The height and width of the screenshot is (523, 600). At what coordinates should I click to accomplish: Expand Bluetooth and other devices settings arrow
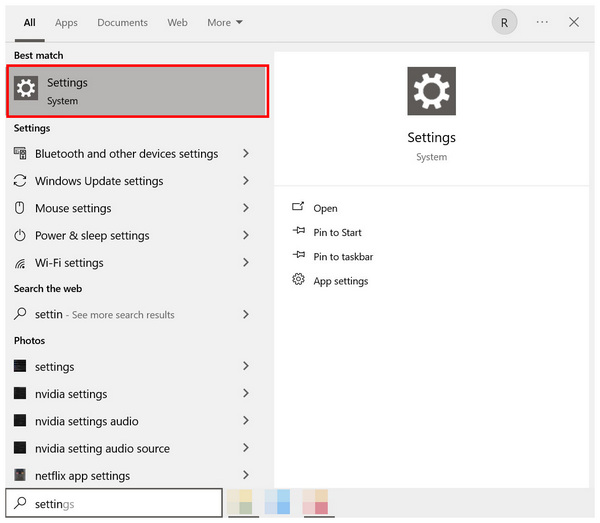[246, 154]
